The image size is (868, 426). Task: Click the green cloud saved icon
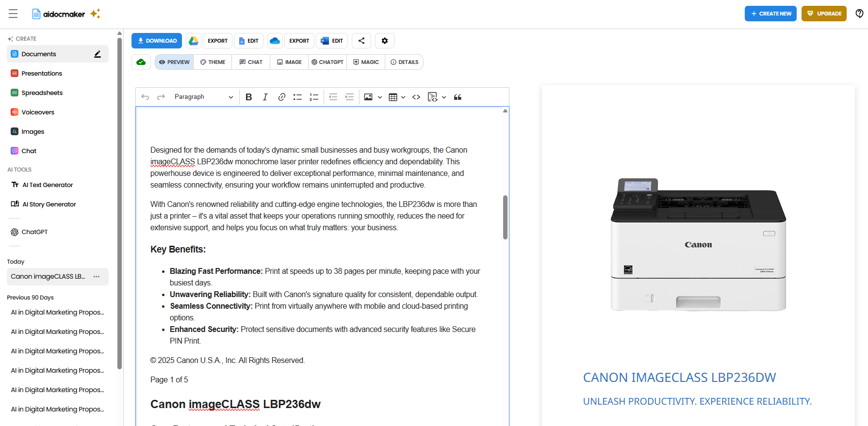coord(141,62)
